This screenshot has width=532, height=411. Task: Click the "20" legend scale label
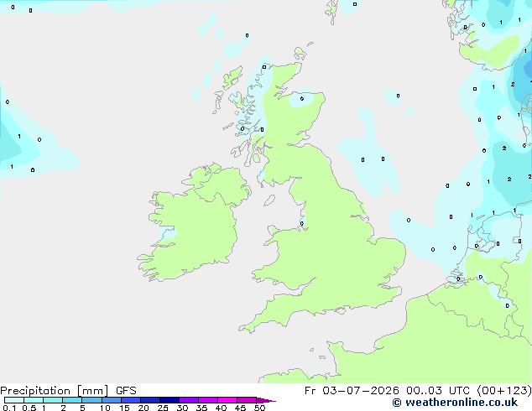pyautogui.click(x=143, y=408)
